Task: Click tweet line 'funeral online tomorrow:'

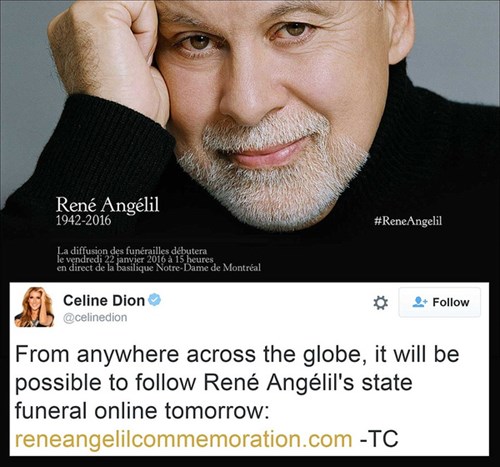Action: 142,411
